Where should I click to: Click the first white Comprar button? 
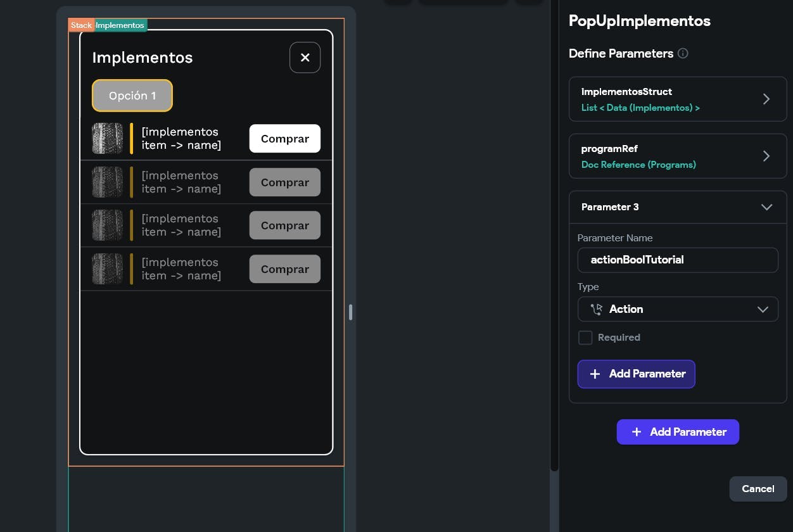tap(284, 139)
